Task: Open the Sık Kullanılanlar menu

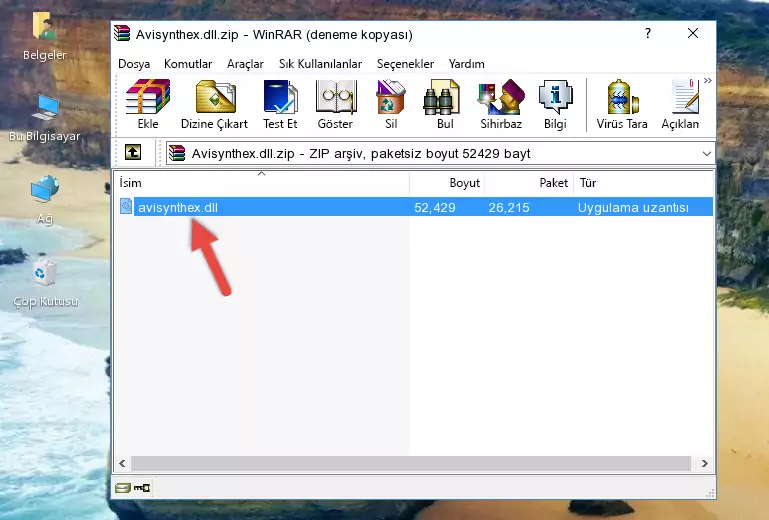Action: [320, 64]
